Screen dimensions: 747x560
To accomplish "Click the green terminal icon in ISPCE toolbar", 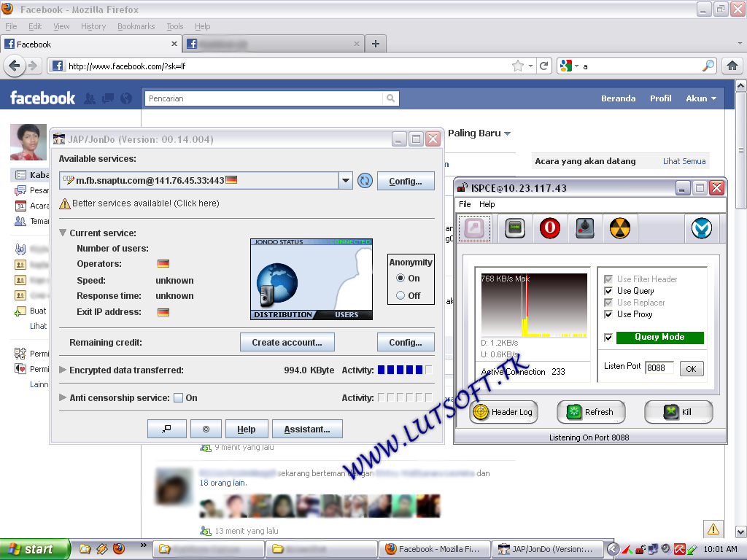I will coord(514,228).
